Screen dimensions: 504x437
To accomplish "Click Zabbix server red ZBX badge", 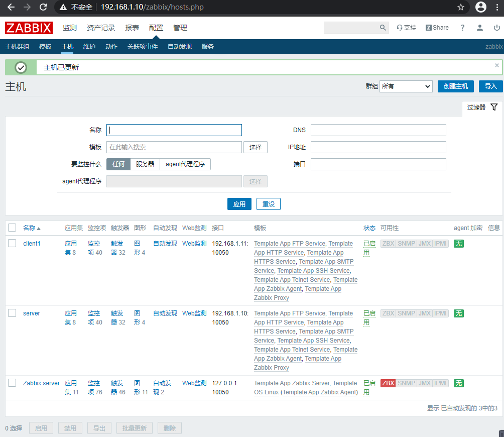I will pyautogui.click(x=388, y=383).
